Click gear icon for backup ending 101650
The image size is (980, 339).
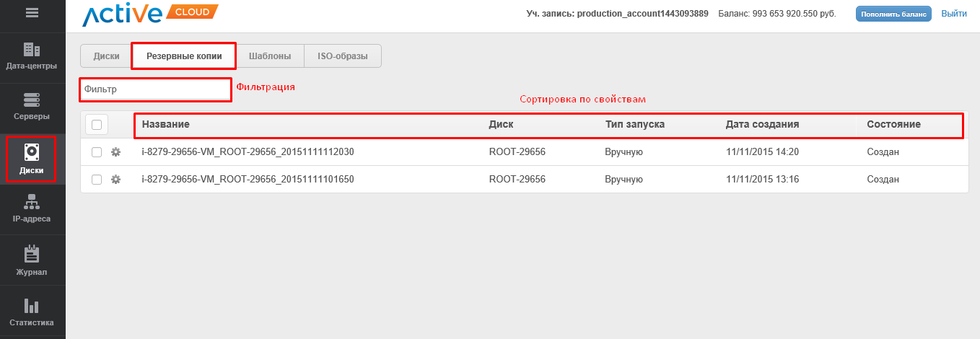[x=115, y=180]
